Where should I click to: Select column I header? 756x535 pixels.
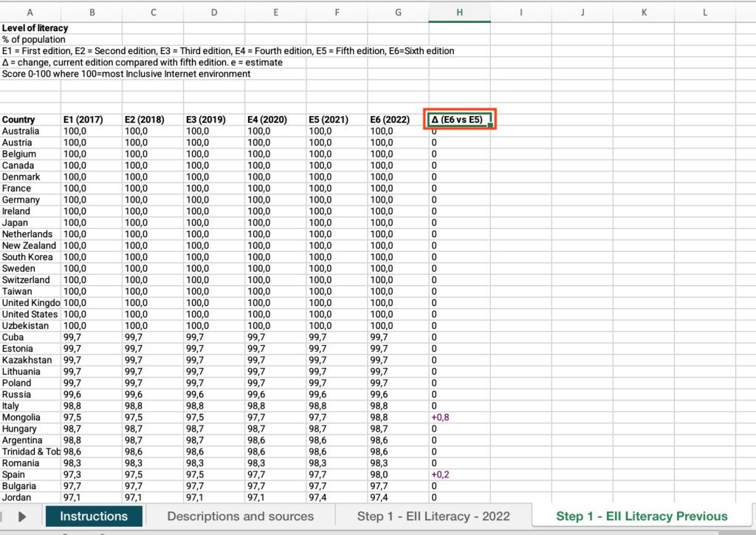[x=520, y=13]
